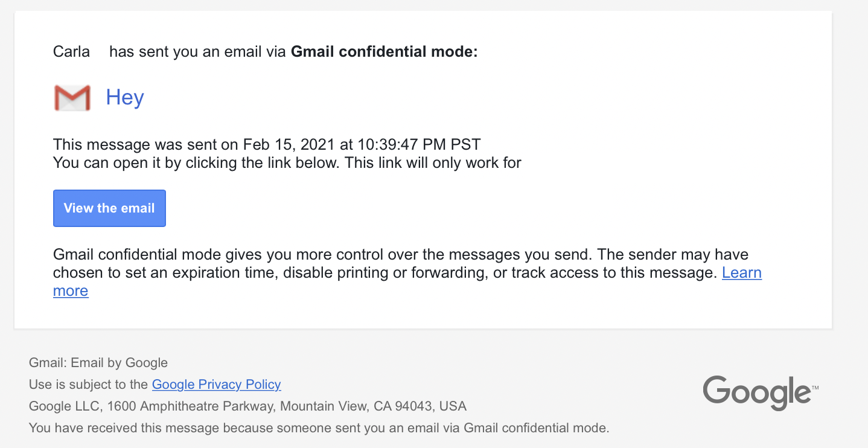
Task: Click the View the email button
Action: click(x=109, y=208)
